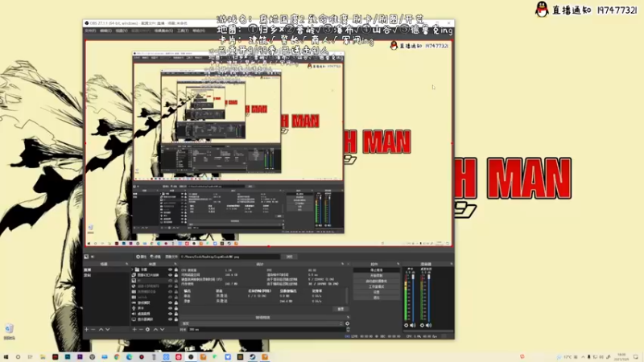Click transition duration 300 ms field
The height and width of the screenshot is (362, 644).
pos(266,330)
